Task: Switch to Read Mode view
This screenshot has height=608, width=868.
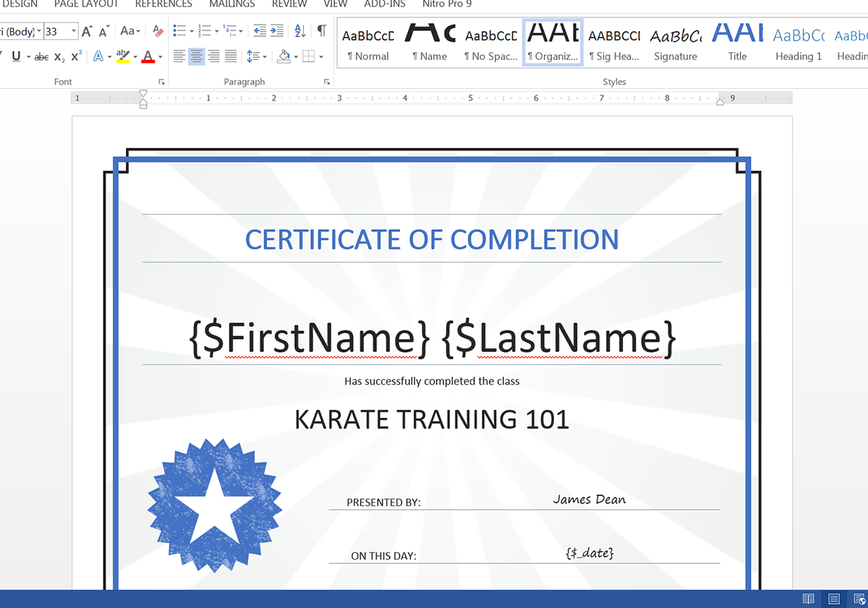Action: point(809,599)
